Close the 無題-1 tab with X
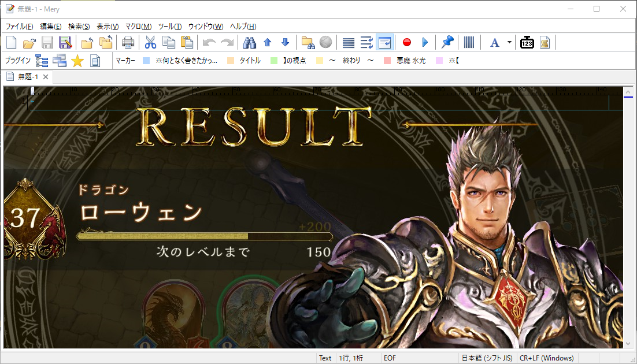Screen dimensions: 637x364 coord(46,77)
